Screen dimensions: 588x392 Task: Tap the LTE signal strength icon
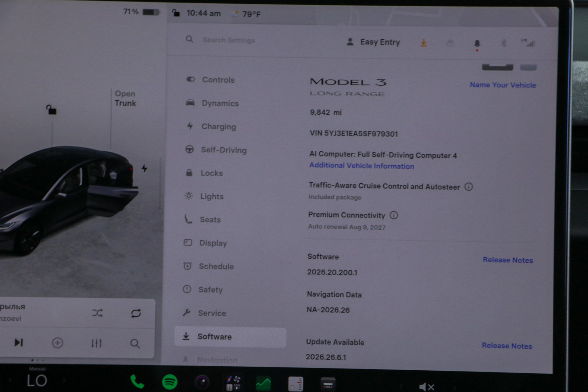pos(528,43)
